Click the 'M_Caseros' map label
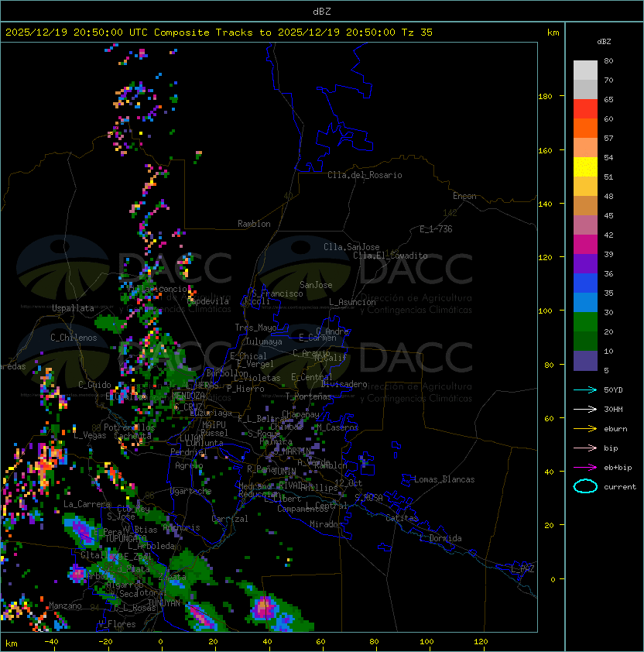Viewport: 644px width, 652px height. pyautogui.click(x=337, y=427)
